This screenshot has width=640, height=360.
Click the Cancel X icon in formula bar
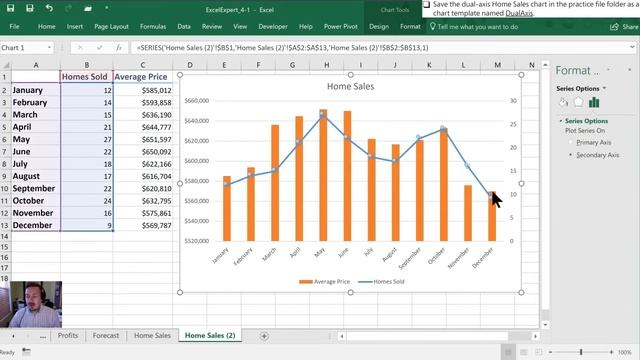(80, 48)
